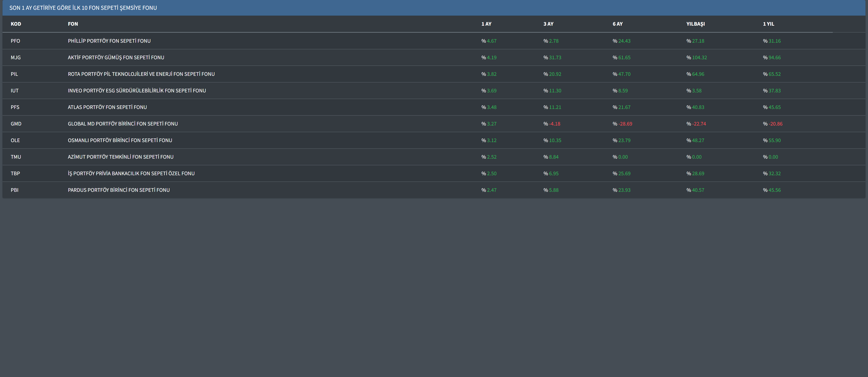Click GLOBAL MD PORTFÖY BİRİNCİ fund name
Image resolution: width=868 pixels, height=377 pixels.
coord(123,123)
